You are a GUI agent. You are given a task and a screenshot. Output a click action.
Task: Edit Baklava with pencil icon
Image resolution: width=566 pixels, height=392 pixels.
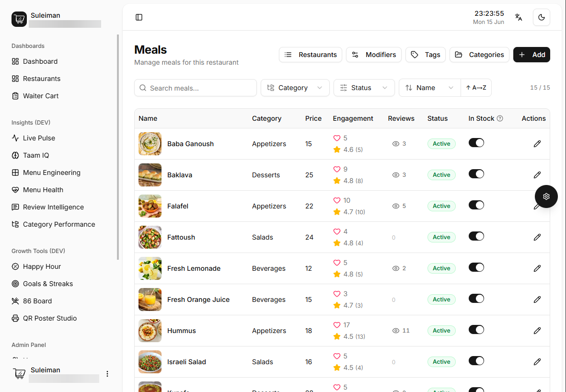537,175
